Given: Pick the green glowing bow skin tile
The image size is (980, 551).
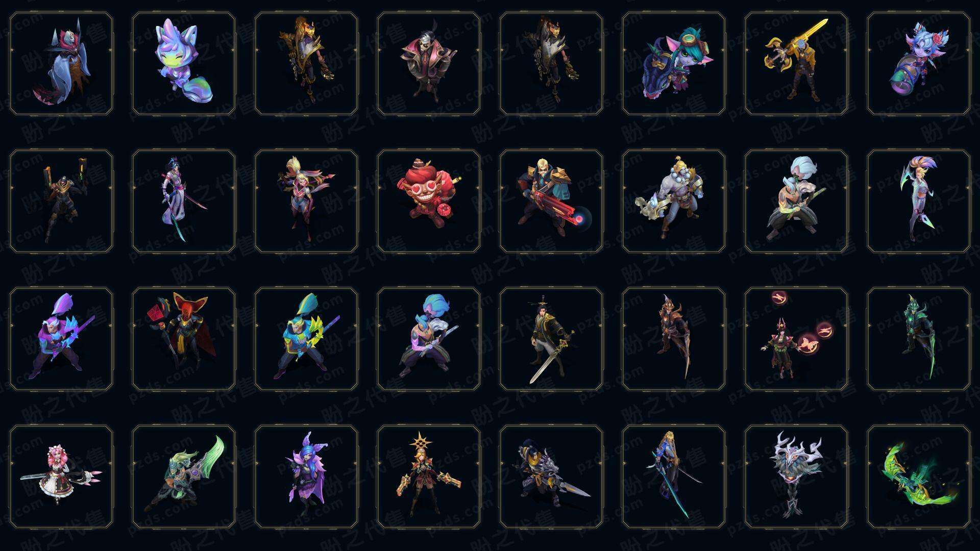Looking at the screenshot, I should [x=919, y=477].
